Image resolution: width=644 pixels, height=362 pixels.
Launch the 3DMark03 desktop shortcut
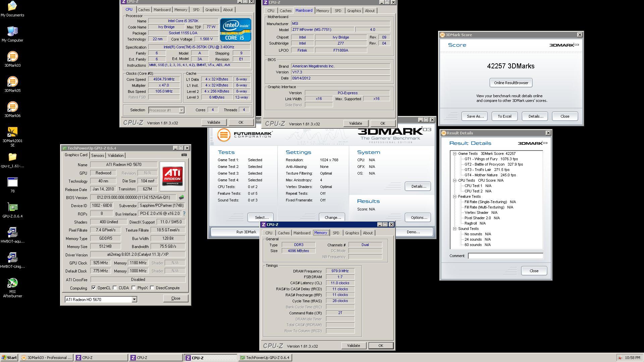[12, 59]
